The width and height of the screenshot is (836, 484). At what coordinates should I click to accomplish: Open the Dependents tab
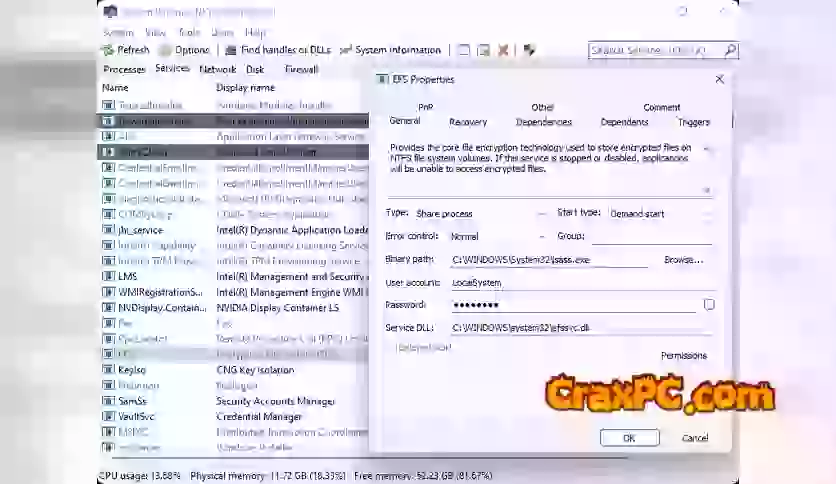[624, 122]
